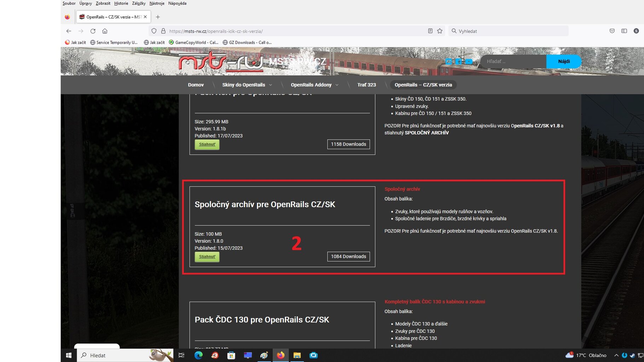
Task: Open the blue screen-capture app on taskbar
Action: 314,355
